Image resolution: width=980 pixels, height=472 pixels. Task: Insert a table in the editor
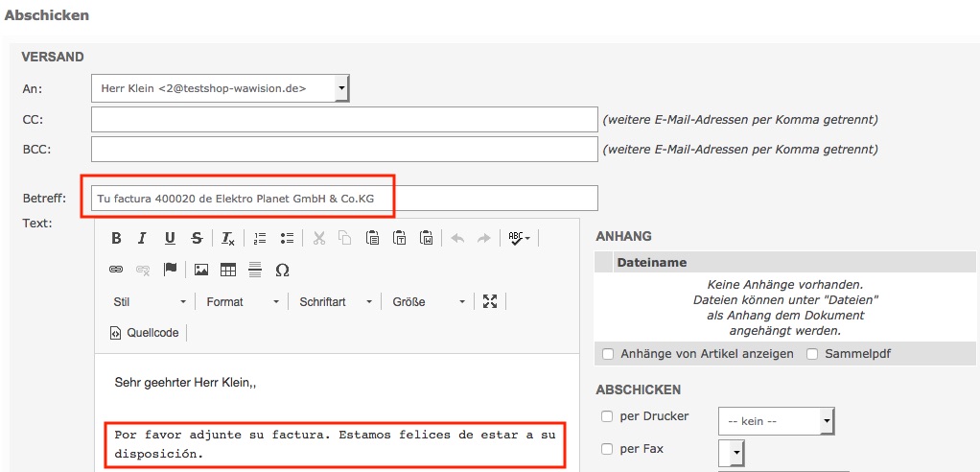pos(228,270)
